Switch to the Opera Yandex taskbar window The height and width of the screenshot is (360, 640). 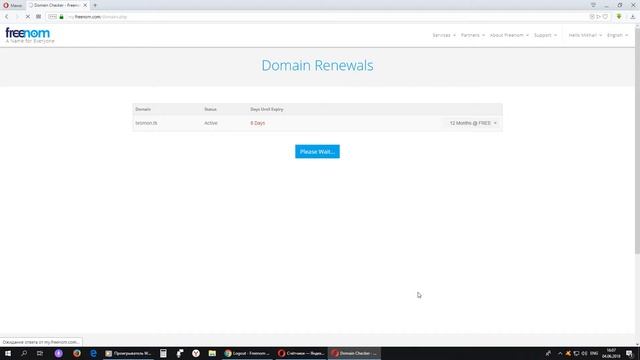(301, 353)
